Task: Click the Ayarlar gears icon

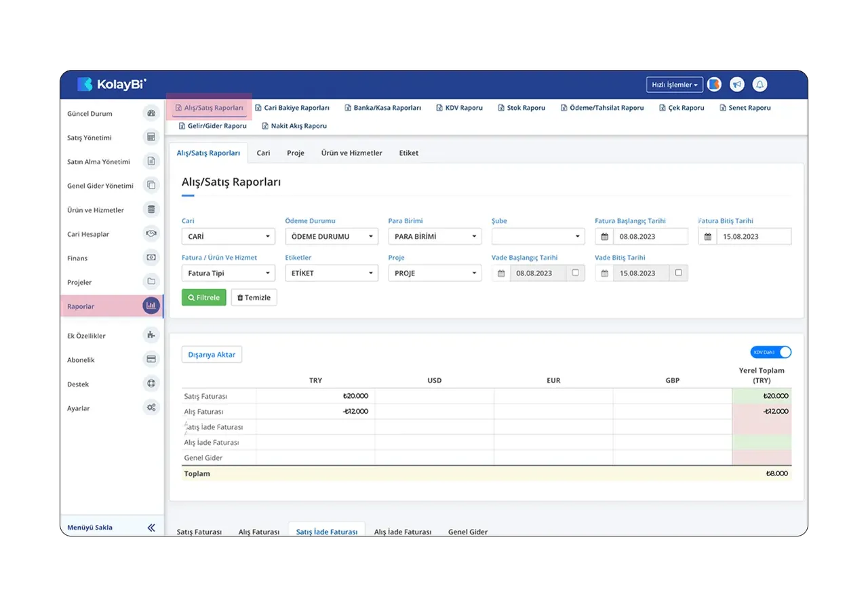Action: click(151, 408)
